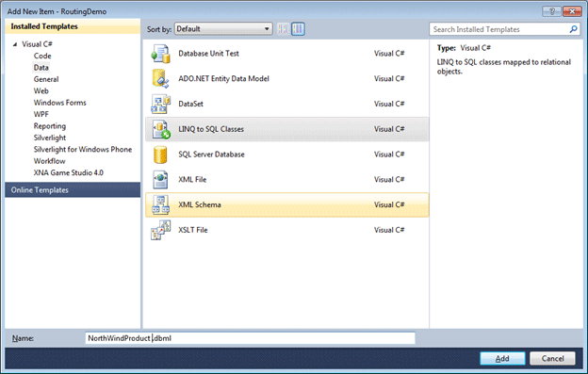Select the General category
The width and height of the screenshot is (588, 374).
[x=46, y=79]
